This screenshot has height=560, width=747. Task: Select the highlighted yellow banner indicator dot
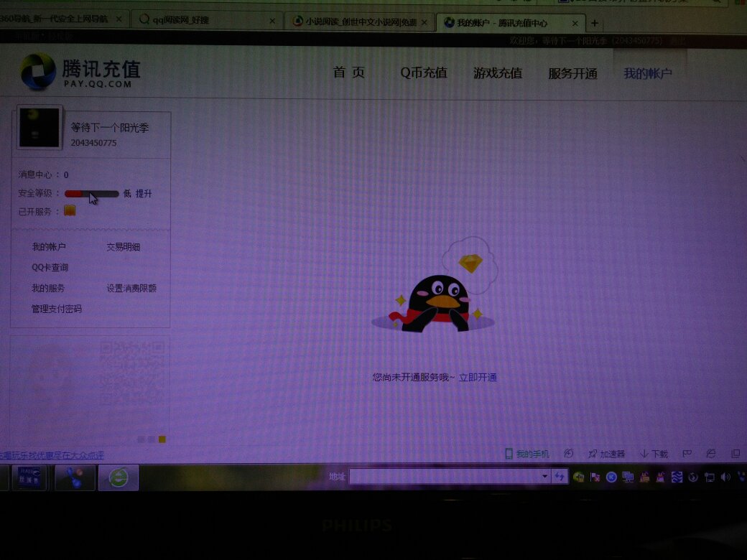(162, 439)
